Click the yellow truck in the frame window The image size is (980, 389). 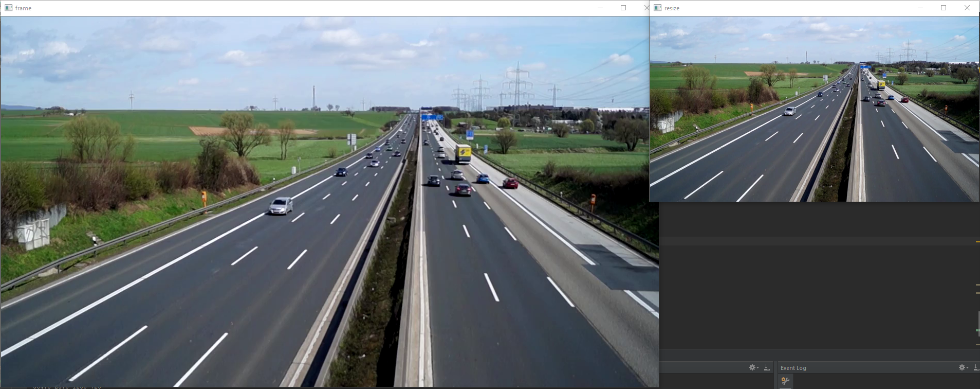tap(463, 153)
